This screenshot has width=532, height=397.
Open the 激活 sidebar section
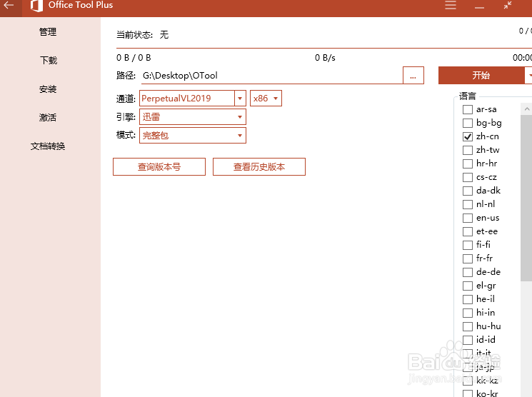click(48, 117)
